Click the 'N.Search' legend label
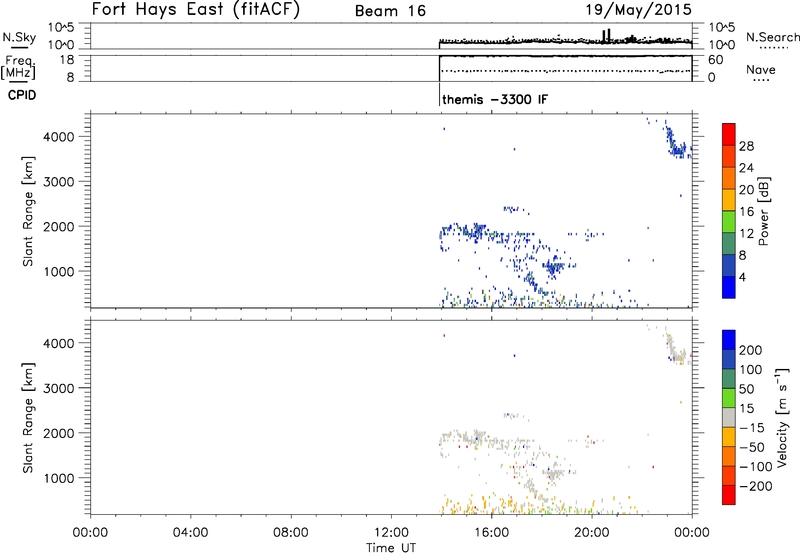This screenshot has width=800, height=554. (x=772, y=37)
